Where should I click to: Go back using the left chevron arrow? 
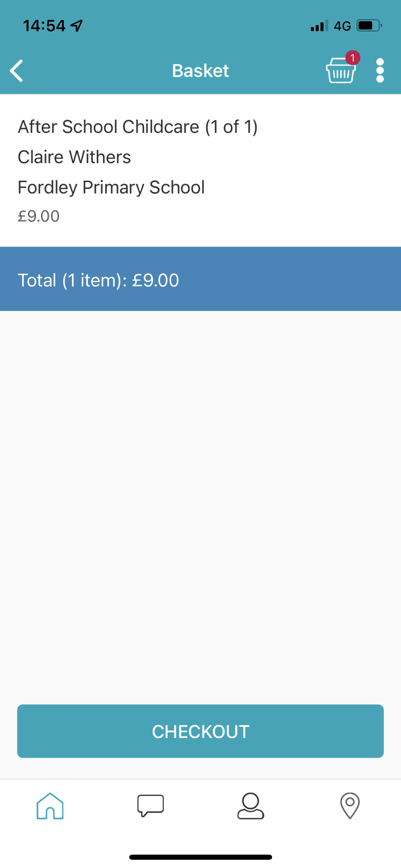(x=16, y=71)
